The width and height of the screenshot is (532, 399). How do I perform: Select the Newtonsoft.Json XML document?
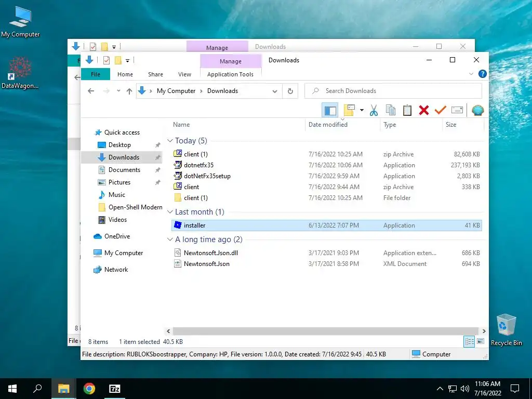(x=326, y=263)
